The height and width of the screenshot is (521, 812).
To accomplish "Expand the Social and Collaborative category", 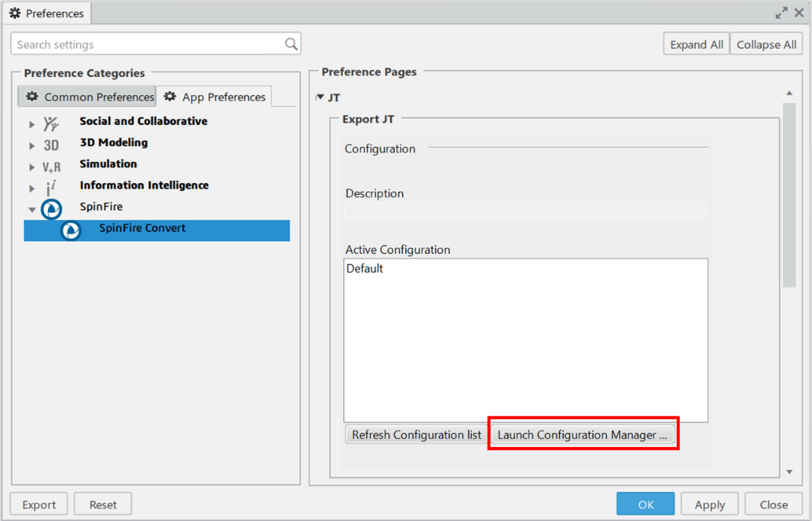I will pos(31,124).
